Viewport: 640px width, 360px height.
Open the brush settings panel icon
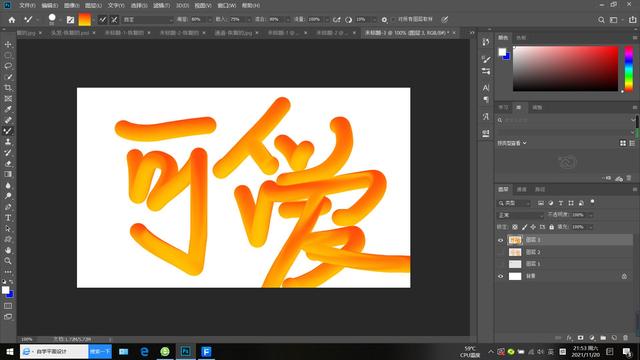[71, 20]
